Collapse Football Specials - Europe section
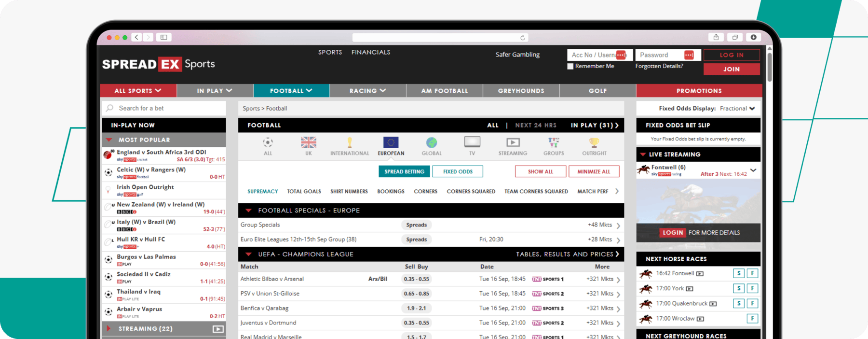 click(x=249, y=211)
